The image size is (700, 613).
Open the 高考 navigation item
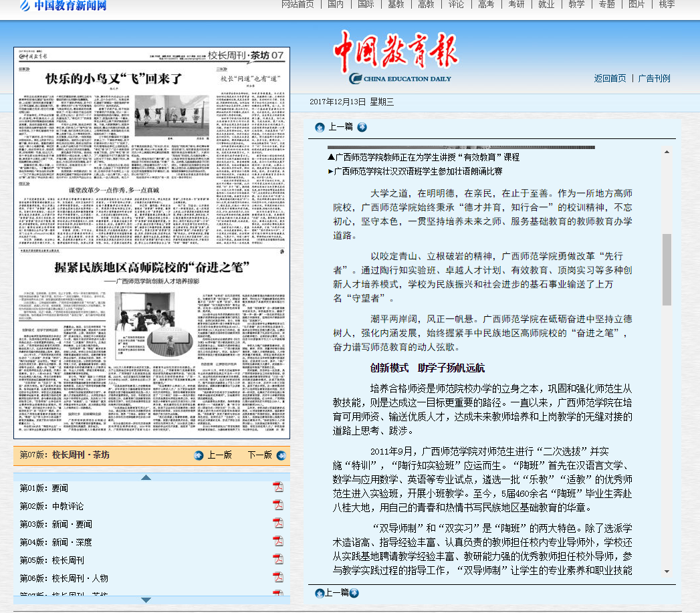click(486, 5)
